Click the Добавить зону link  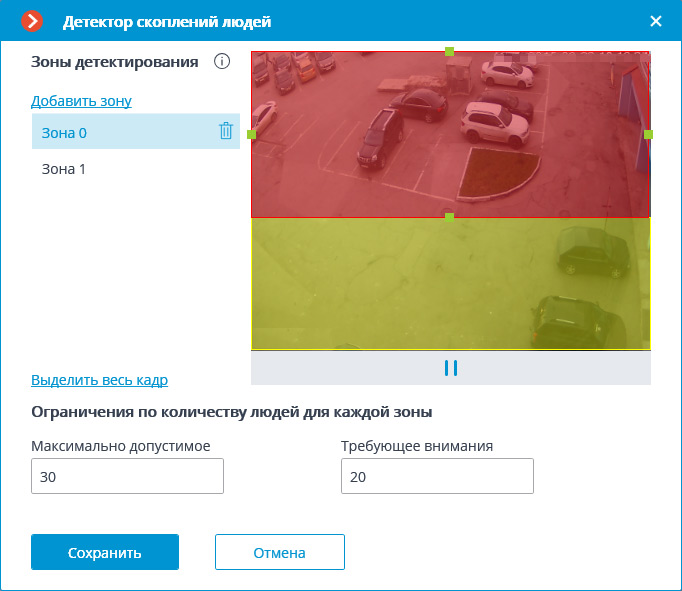pyautogui.click(x=81, y=101)
